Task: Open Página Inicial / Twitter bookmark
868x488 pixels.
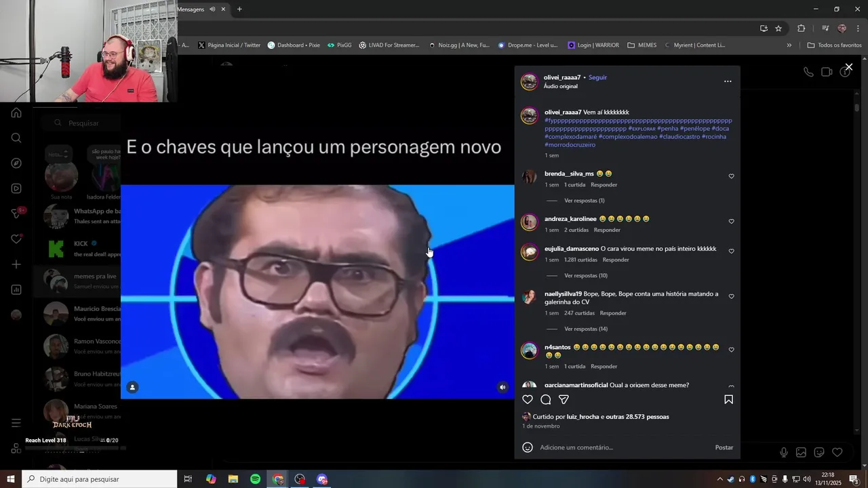Action: click(229, 45)
